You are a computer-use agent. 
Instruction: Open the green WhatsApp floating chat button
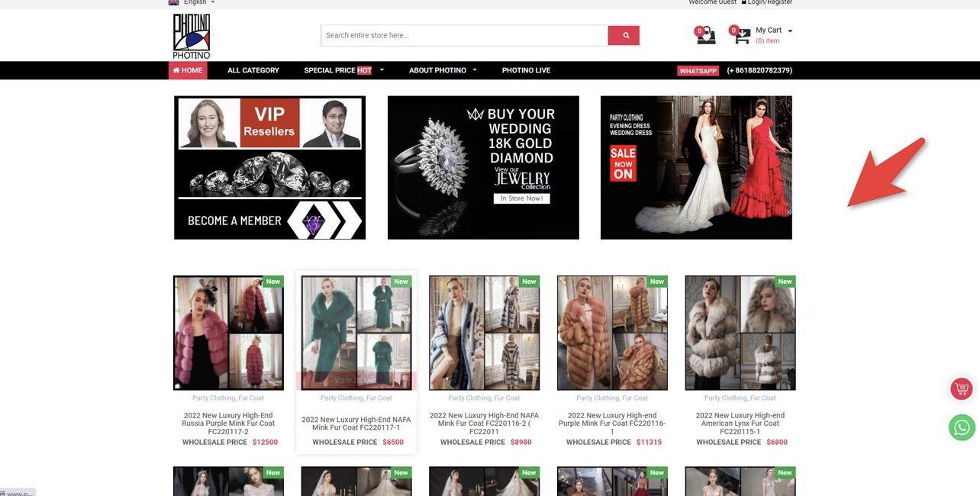962,427
